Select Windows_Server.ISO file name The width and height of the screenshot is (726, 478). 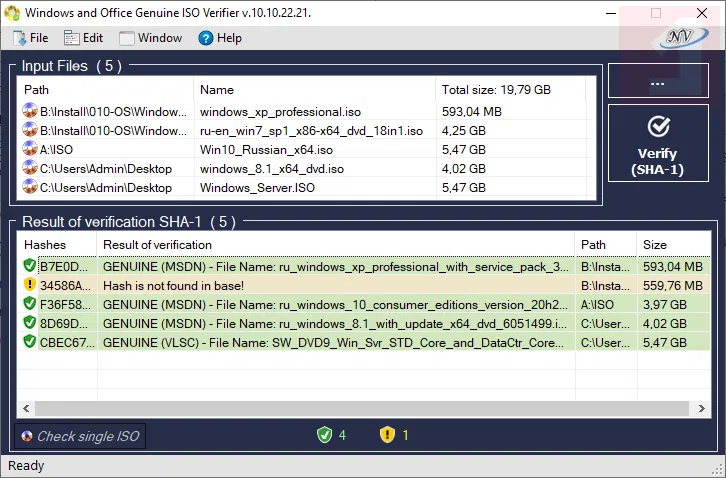(257, 188)
